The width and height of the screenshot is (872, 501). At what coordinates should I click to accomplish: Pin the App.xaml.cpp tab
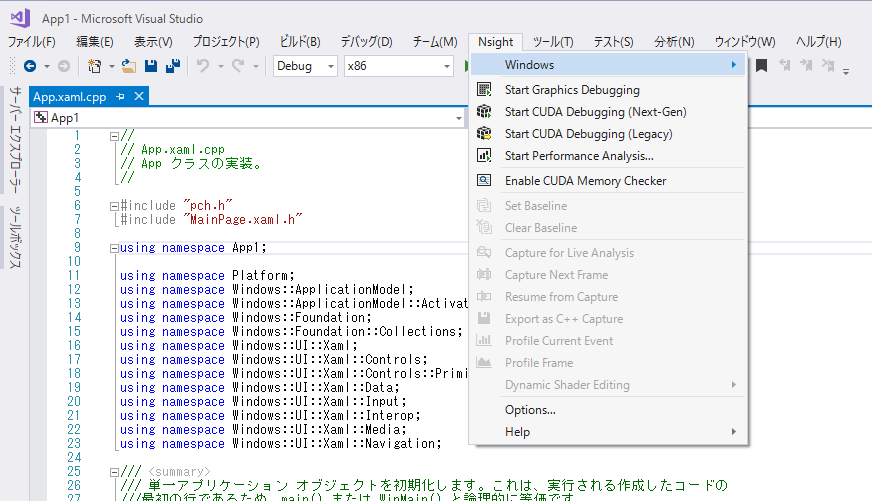pos(120,97)
